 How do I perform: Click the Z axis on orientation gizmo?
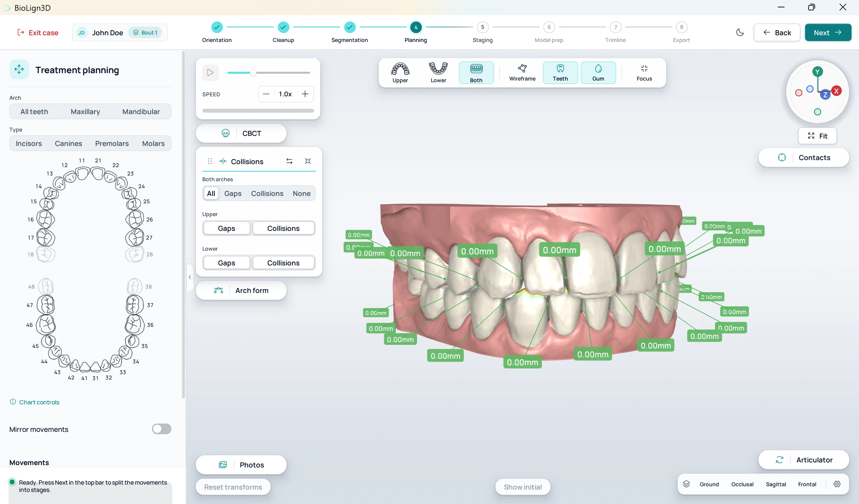click(x=825, y=95)
